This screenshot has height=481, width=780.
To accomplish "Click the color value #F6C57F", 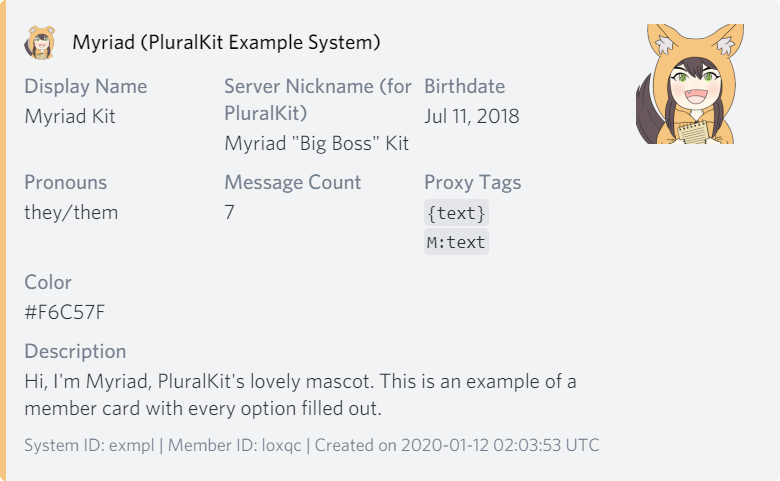I will [x=65, y=312].
